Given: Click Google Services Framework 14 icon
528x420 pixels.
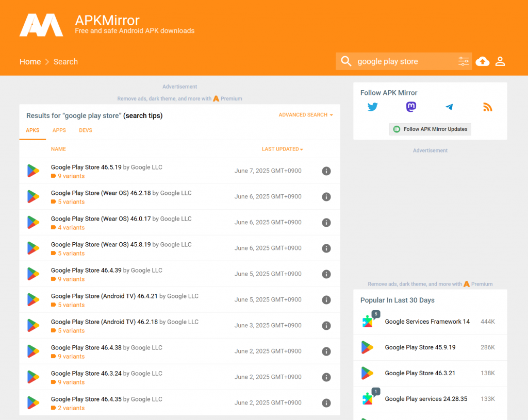Looking at the screenshot, I should 367,322.
